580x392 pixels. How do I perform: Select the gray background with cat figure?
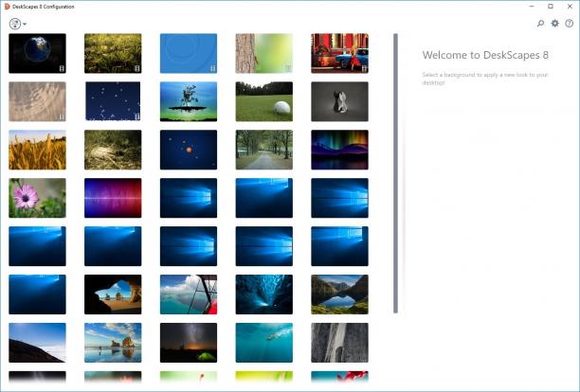click(x=339, y=101)
